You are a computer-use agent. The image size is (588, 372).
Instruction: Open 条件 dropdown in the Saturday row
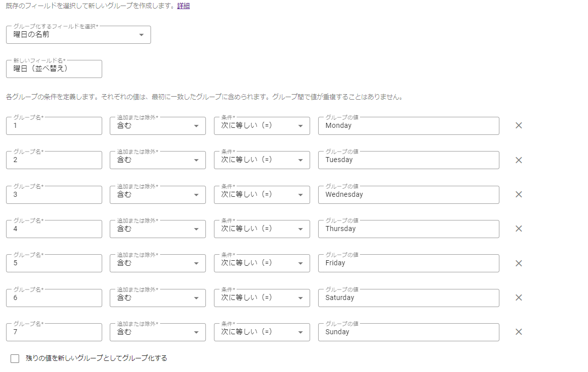pyautogui.click(x=262, y=298)
